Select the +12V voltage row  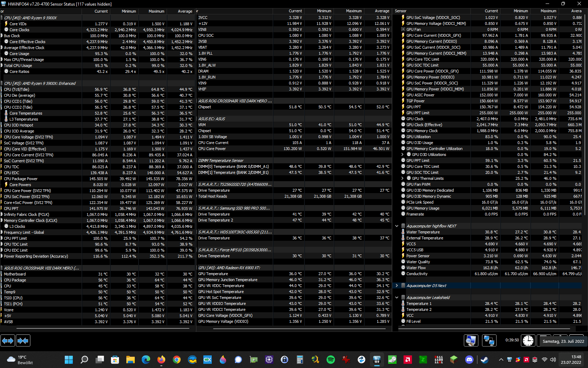point(294,23)
